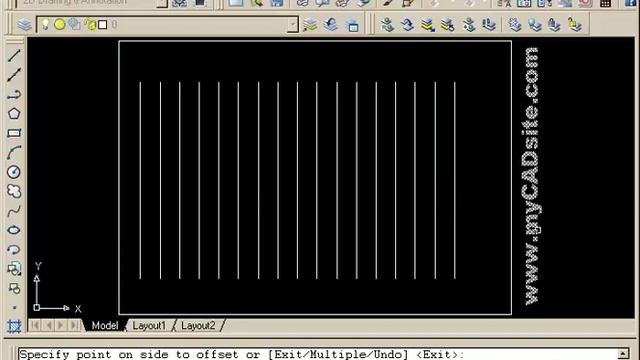Jump to first layout tab arrow
The height and width of the screenshot is (360, 640).
[x=35, y=325]
